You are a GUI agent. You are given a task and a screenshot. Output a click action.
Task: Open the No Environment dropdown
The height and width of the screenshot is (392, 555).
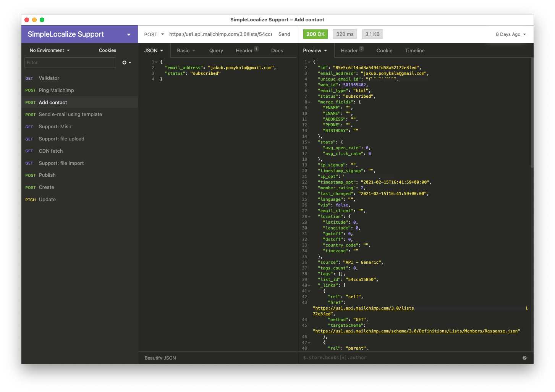click(50, 50)
